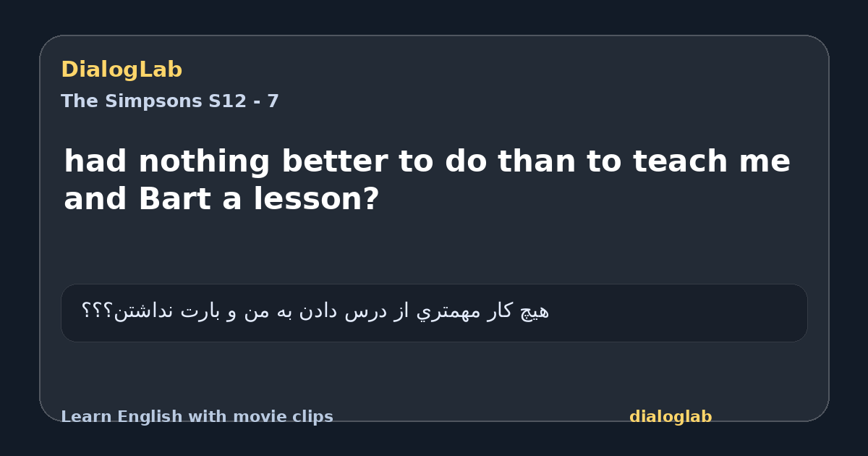Open the Persian translation box
Screen dimensions: 868x456
(x=434, y=313)
